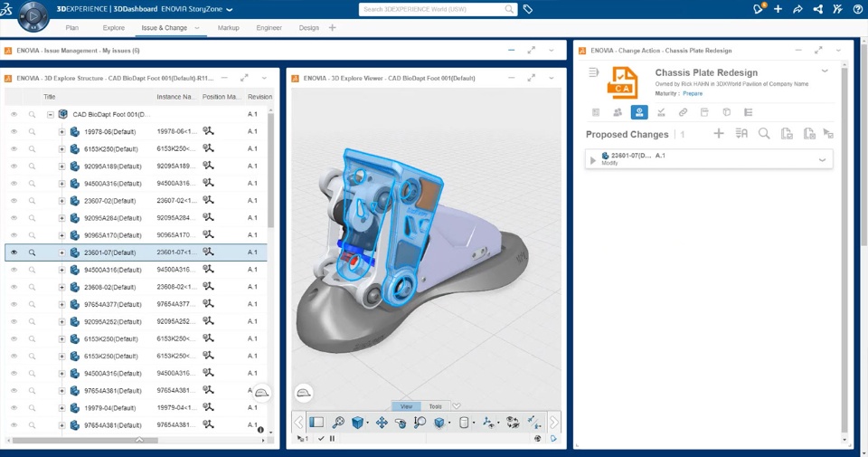Open the Issue & Change tab dropdown arrow
The width and height of the screenshot is (868, 457).
[196, 28]
